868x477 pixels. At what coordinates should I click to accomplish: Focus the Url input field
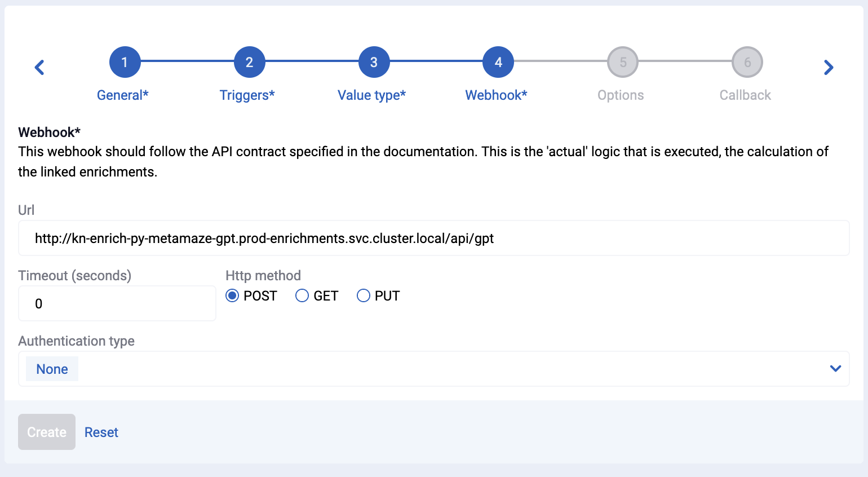point(434,238)
